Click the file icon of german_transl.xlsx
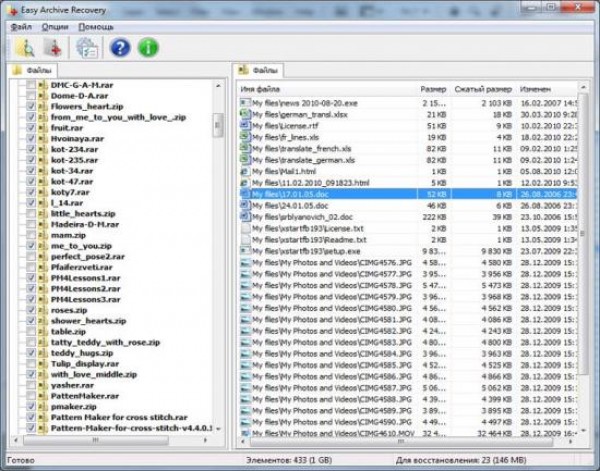The height and width of the screenshot is (471, 600). pyautogui.click(x=245, y=114)
